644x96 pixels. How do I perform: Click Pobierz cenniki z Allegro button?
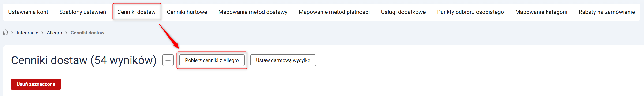[x=211, y=60]
